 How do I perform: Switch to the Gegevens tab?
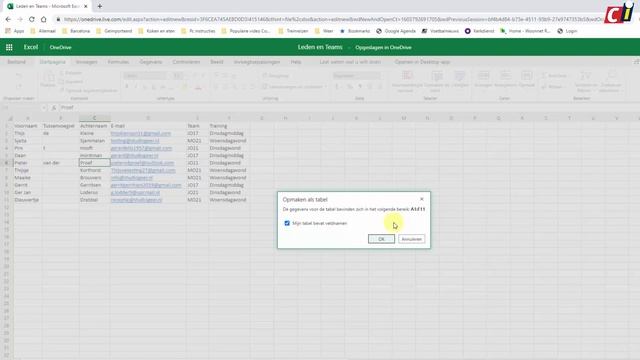[x=151, y=62]
